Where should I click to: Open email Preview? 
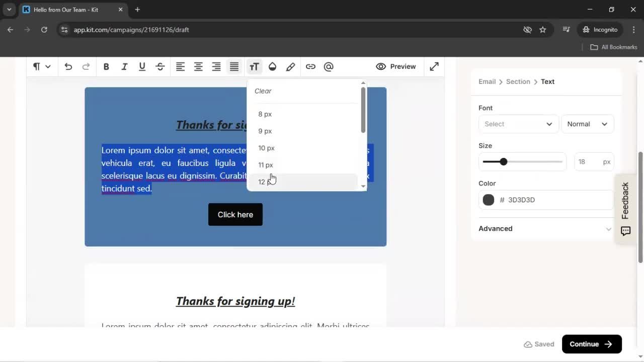396,66
